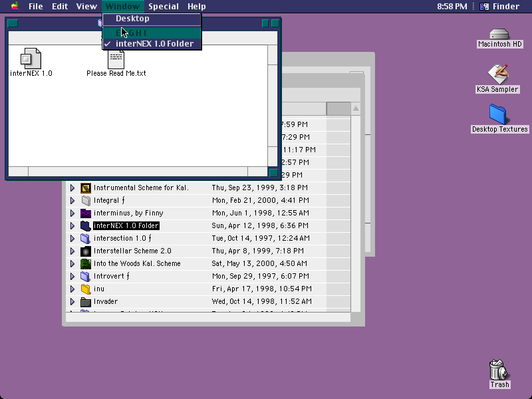Click the close box of interNEX window
This screenshot has width=532, height=399.
[x=13, y=23]
